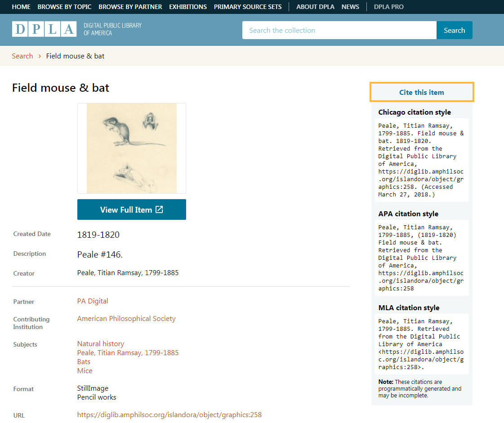Click the Search the collection field

pos(339,30)
